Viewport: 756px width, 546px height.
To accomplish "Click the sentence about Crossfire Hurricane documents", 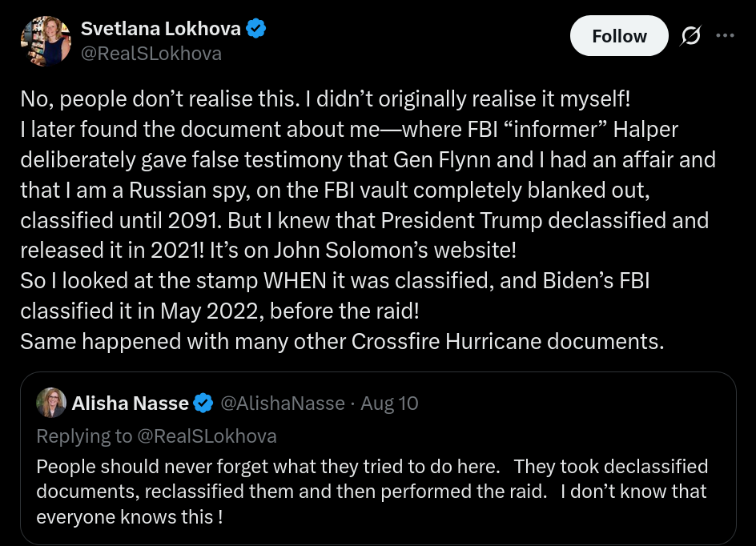I will point(342,341).
